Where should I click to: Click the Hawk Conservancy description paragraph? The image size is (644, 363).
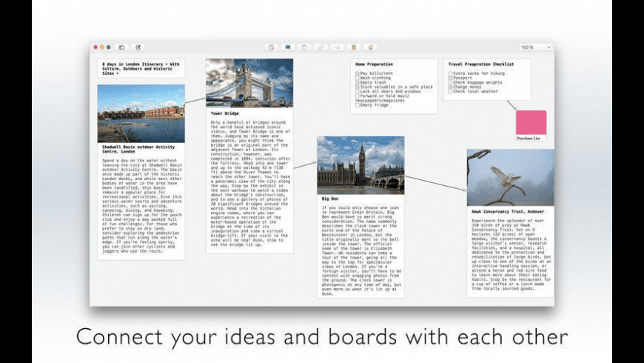pyautogui.click(x=511, y=255)
